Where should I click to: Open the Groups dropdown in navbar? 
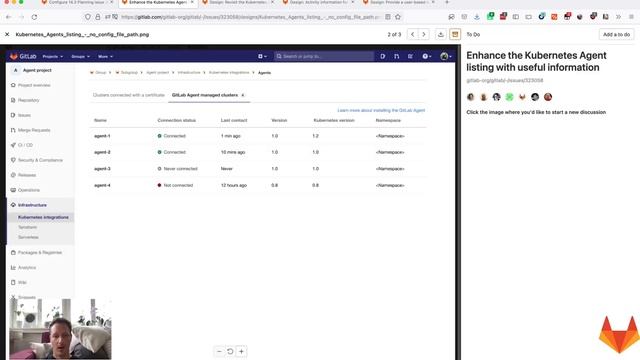(x=80, y=57)
